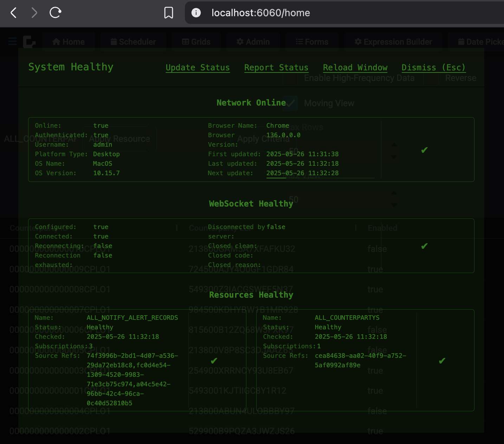Click Reload Window link
This screenshot has width=504, height=444.
[355, 68]
